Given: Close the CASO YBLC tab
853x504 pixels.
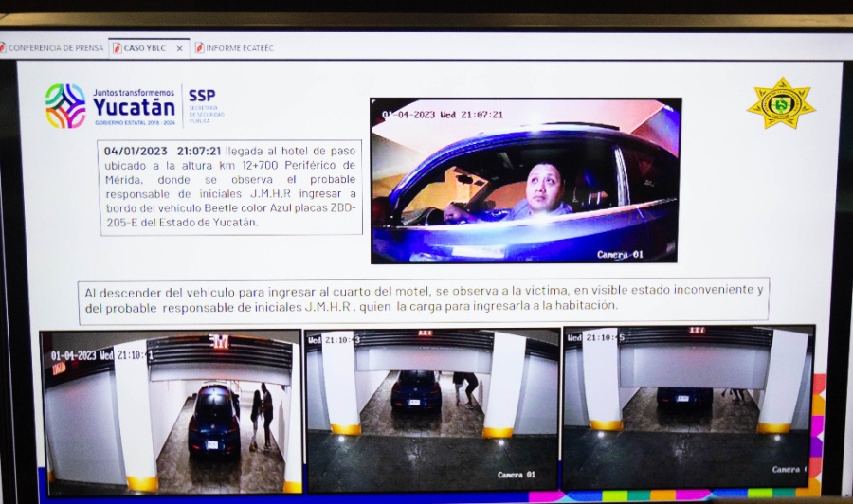Looking at the screenshot, I should [x=179, y=48].
